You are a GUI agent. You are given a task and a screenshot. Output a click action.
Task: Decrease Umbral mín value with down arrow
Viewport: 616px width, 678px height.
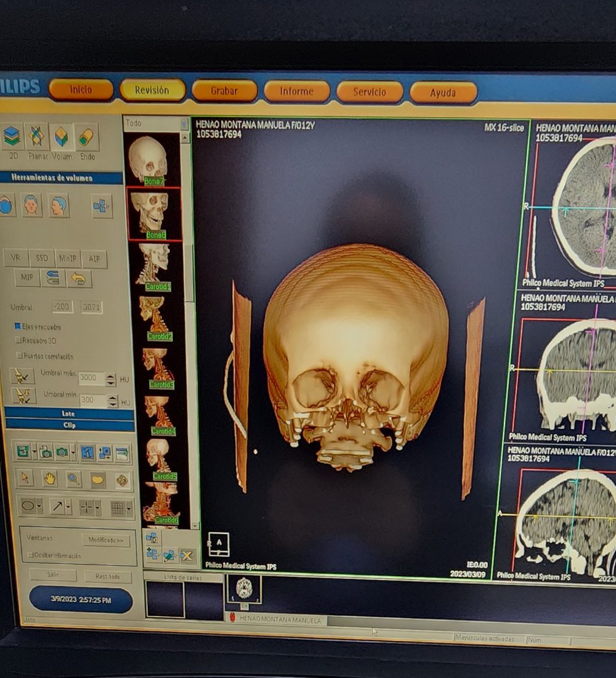tap(113, 405)
